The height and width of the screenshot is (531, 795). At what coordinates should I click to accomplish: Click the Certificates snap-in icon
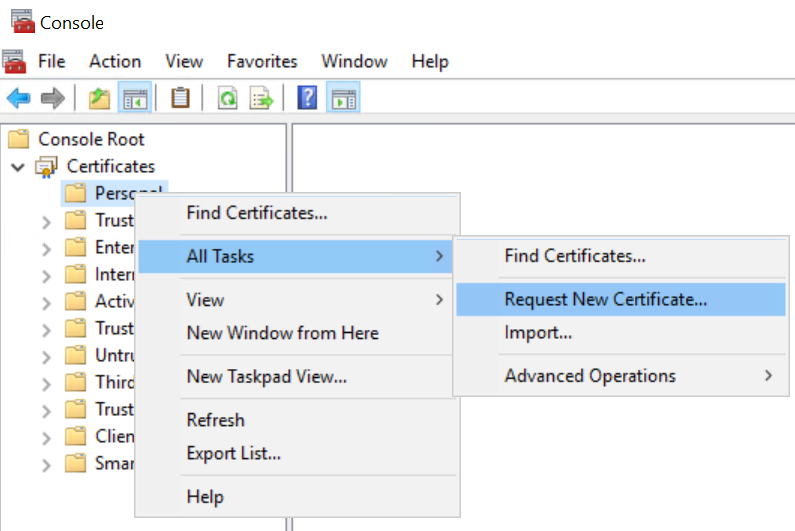[46, 167]
